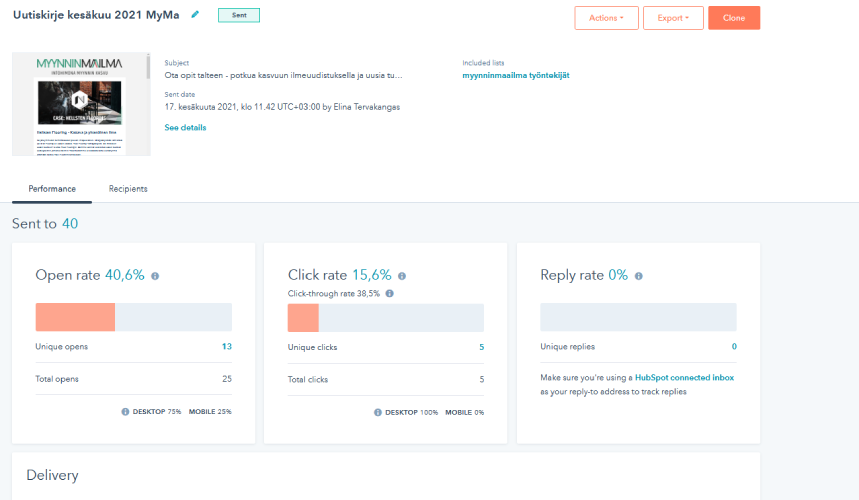Open the Open rate info tooltip icon

point(155,276)
